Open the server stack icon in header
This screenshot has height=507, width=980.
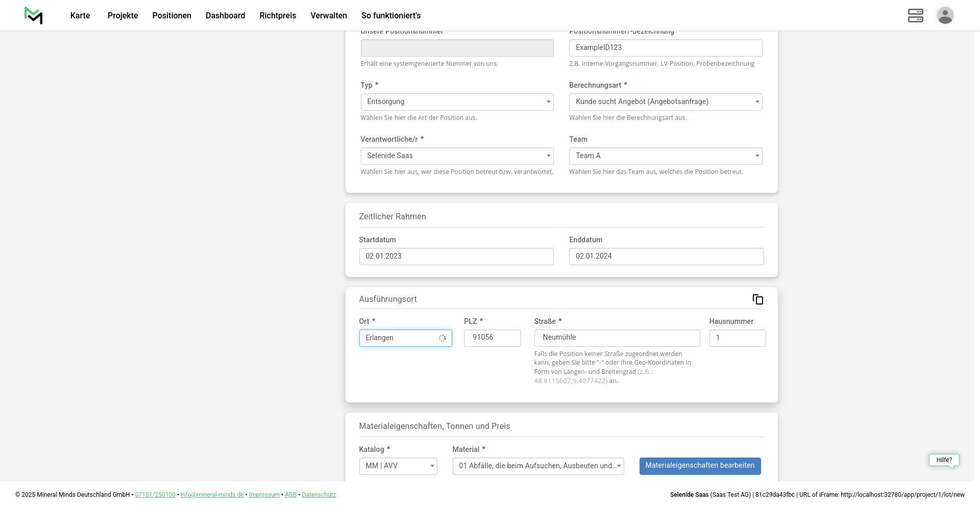915,15
